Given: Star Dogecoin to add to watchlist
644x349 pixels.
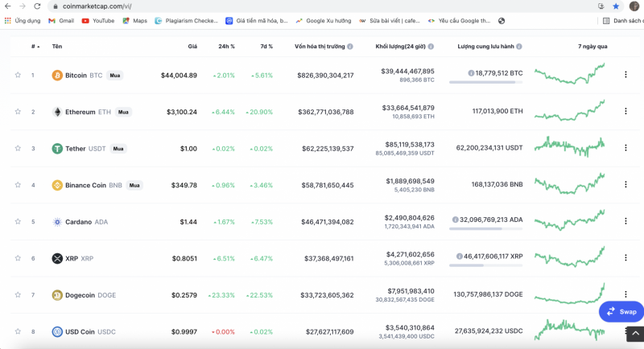Looking at the screenshot, I should tap(18, 294).
